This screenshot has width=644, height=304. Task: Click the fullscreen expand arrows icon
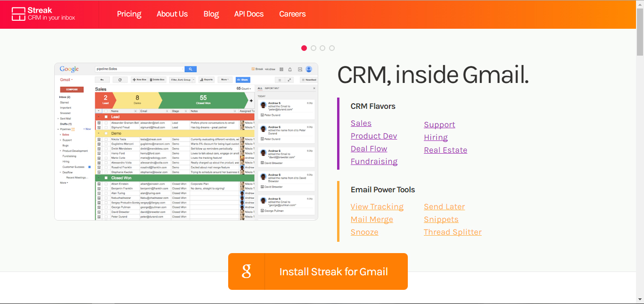(289, 80)
